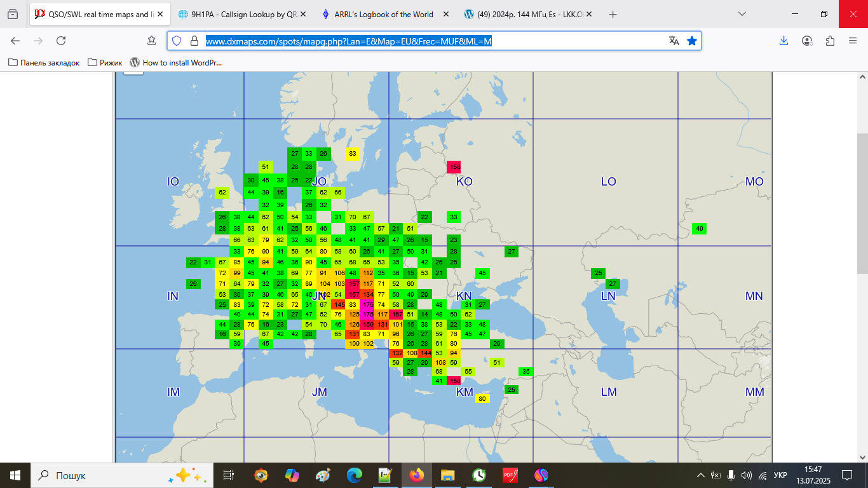Click the volume speaker tray icon

click(747, 475)
